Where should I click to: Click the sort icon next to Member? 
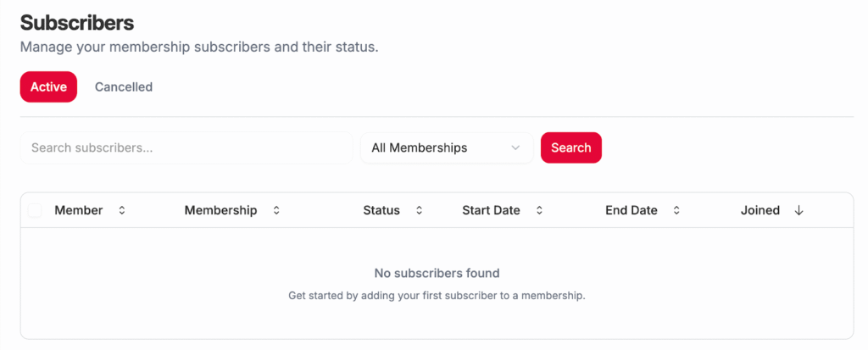pos(122,210)
